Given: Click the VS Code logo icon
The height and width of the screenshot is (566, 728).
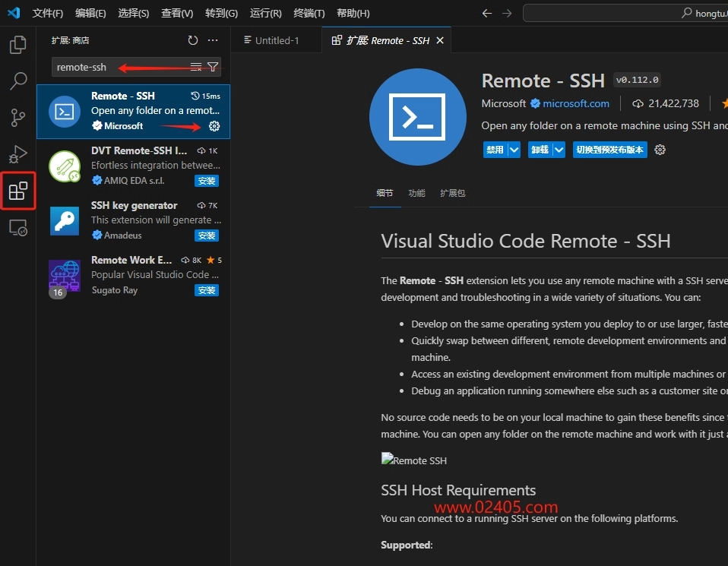Looking at the screenshot, I should [x=14, y=13].
